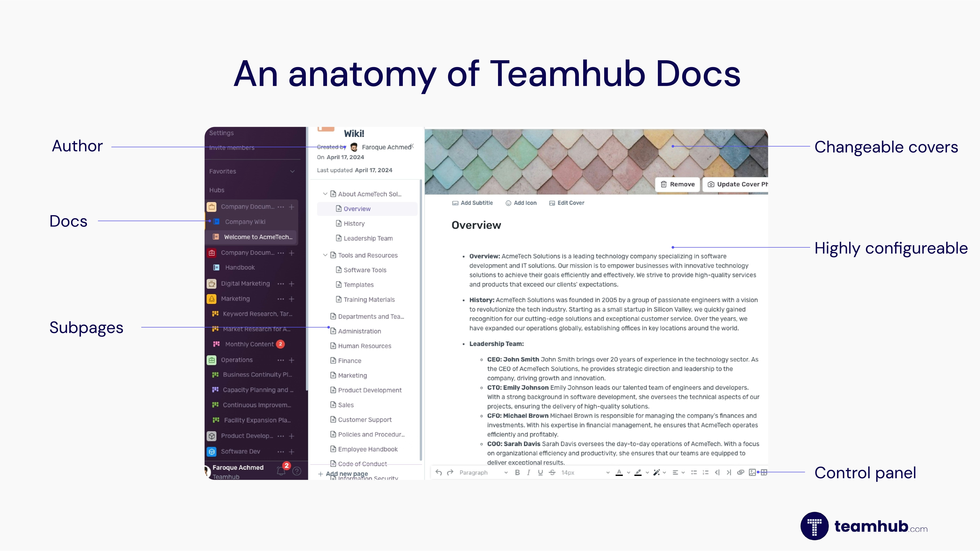Open the help question-mark icon in sidebar
The height and width of the screenshot is (551, 980).
point(297,471)
